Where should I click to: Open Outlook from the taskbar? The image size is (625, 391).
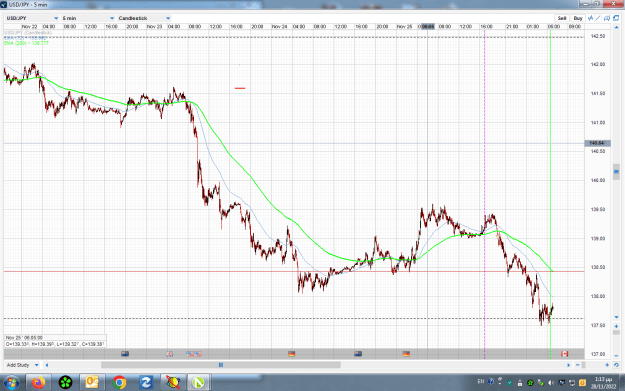pyautogui.click(x=92, y=383)
